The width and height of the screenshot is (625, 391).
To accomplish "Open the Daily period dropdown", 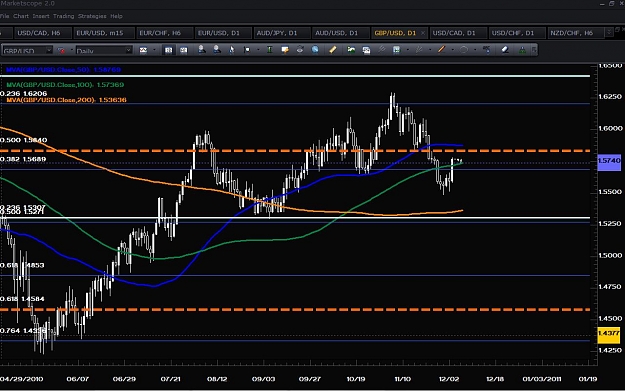I will pos(128,50).
